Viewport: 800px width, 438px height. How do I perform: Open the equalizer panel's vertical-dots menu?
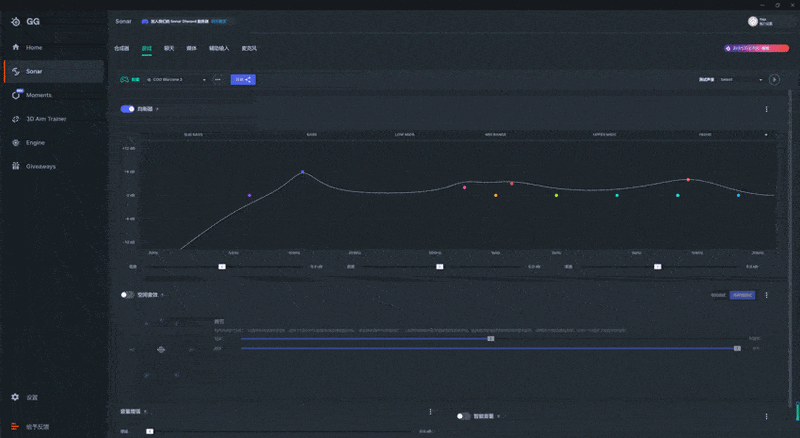coord(767,109)
